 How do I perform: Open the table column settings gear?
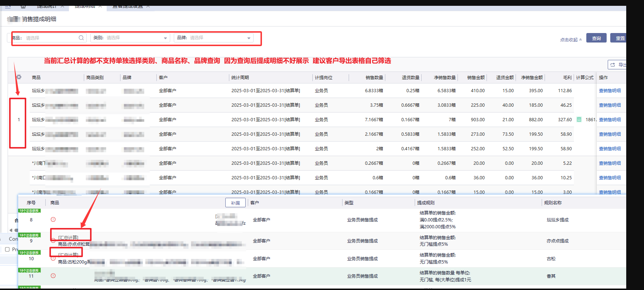tap(19, 77)
